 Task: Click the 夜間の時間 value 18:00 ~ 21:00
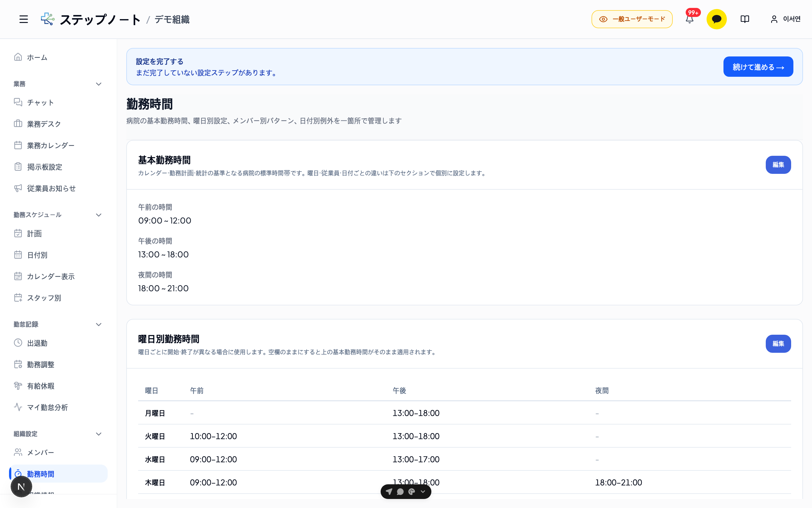tap(164, 288)
